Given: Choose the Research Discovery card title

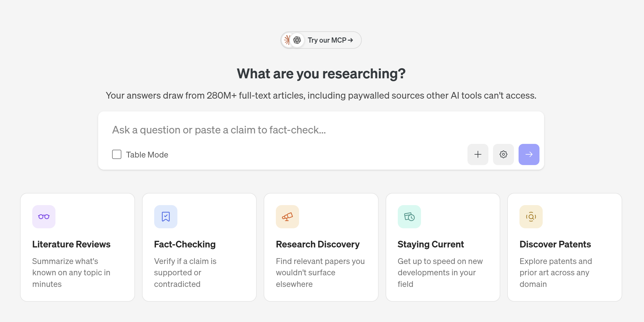Looking at the screenshot, I should pyautogui.click(x=318, y=244).
